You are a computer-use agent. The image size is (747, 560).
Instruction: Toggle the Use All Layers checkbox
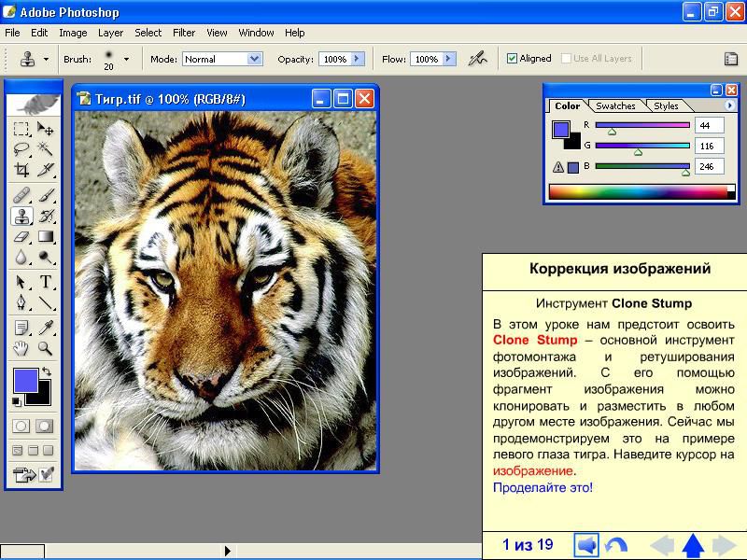click(x=566, y=59)
